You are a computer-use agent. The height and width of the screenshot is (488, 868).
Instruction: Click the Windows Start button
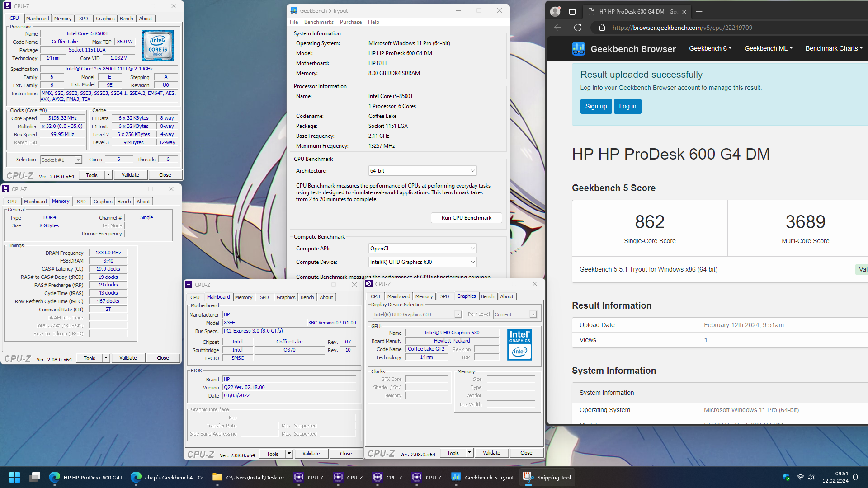pos(14,477)
